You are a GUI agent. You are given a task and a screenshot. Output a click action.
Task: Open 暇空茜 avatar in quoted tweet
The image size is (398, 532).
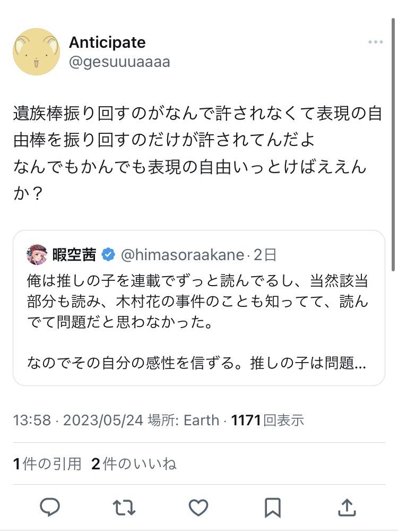click(37, 254)
